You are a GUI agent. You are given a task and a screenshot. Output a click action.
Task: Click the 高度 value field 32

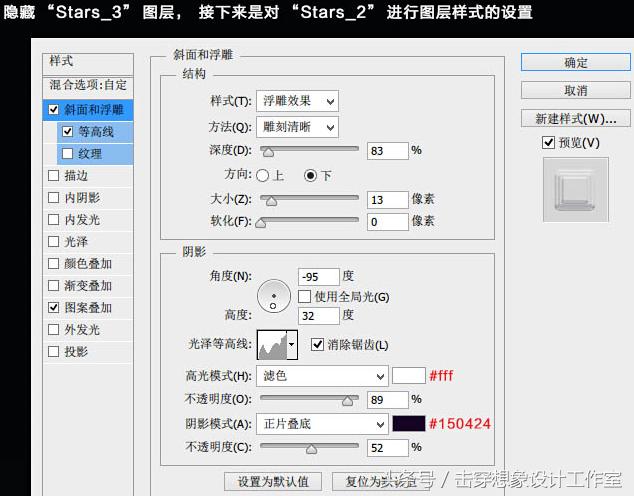(319, 316)
